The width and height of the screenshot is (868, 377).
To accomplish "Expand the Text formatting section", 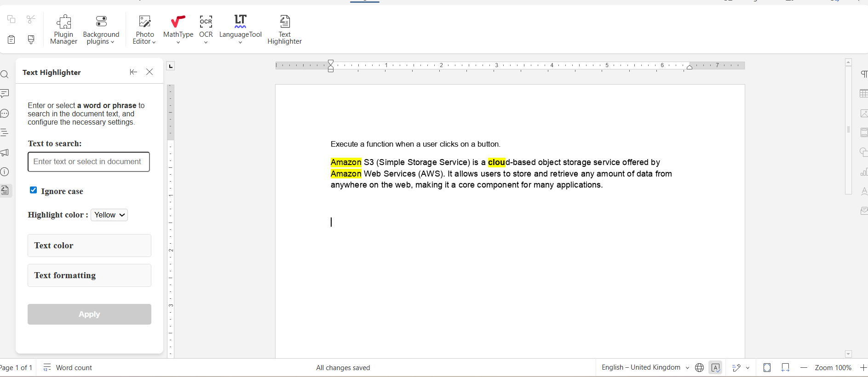I will [89, 275].
